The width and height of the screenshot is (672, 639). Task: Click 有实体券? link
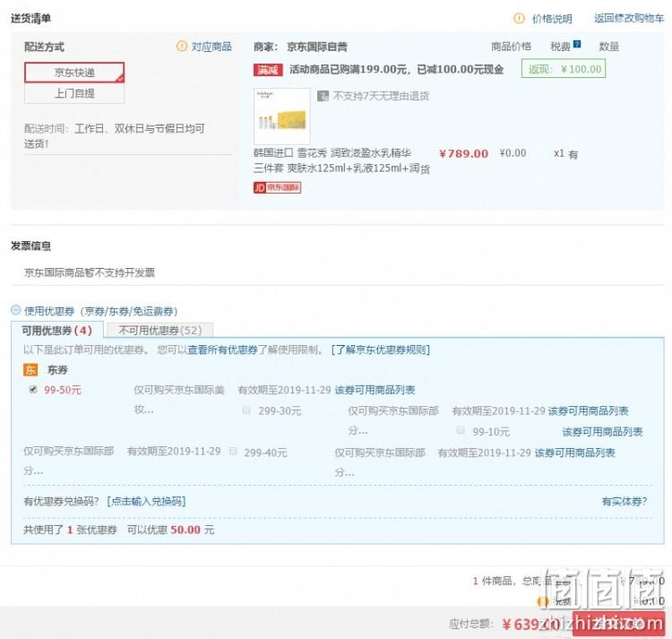click(625, 501)
